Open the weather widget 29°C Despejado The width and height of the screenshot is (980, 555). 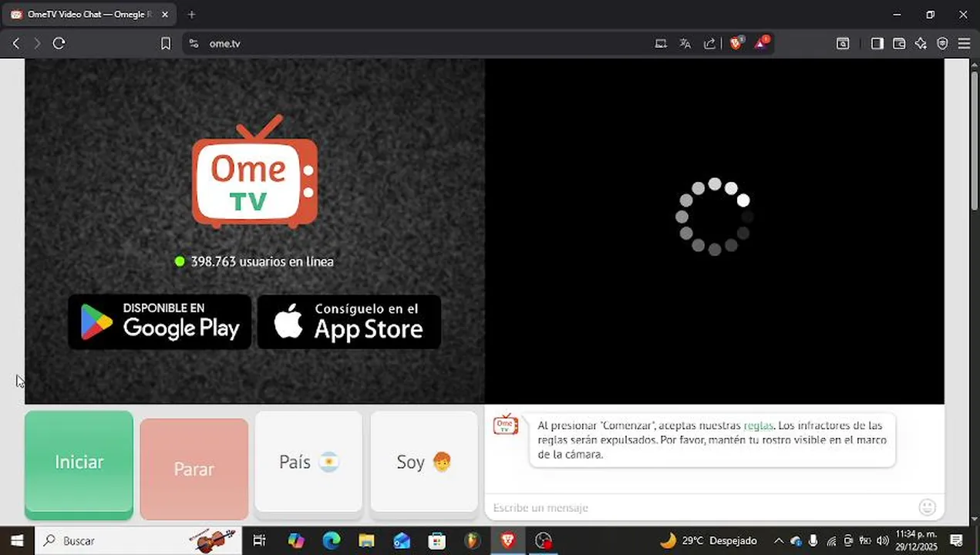709,540
